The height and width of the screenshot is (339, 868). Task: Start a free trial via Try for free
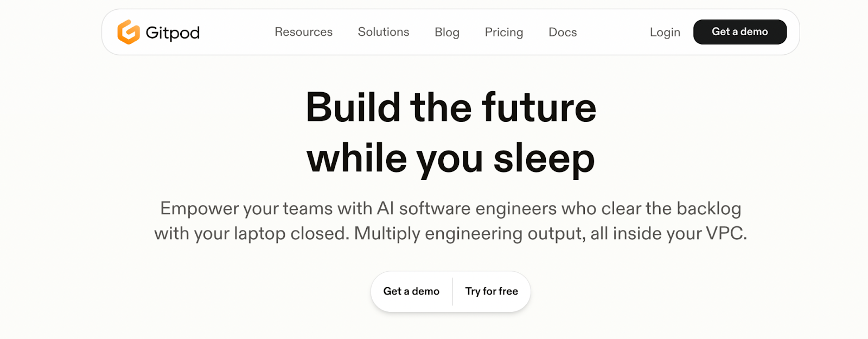pos(491,291)
